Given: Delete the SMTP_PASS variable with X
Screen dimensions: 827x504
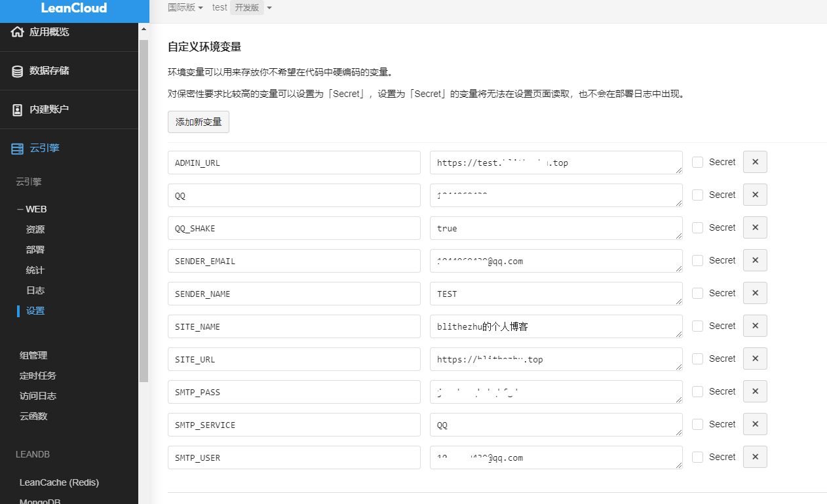Looking at the screenshot, I should (x=755, y=391).
